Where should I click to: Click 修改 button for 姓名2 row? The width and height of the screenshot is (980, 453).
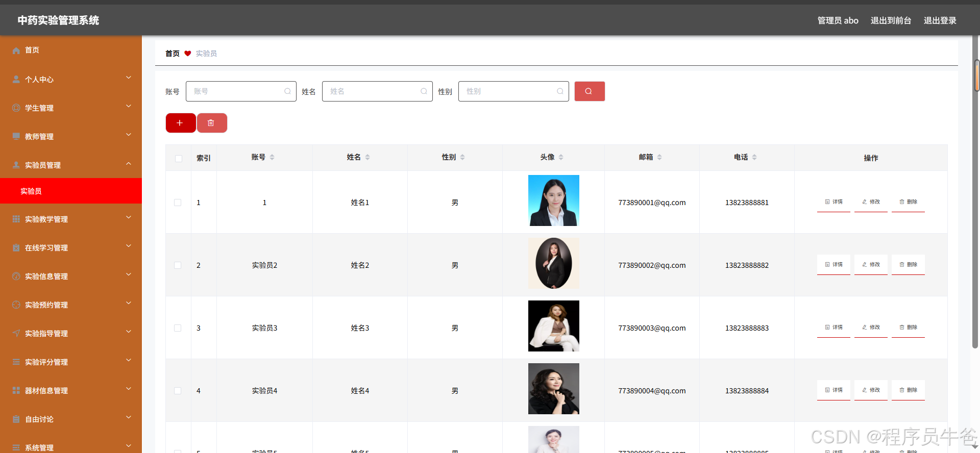point(871,265)
